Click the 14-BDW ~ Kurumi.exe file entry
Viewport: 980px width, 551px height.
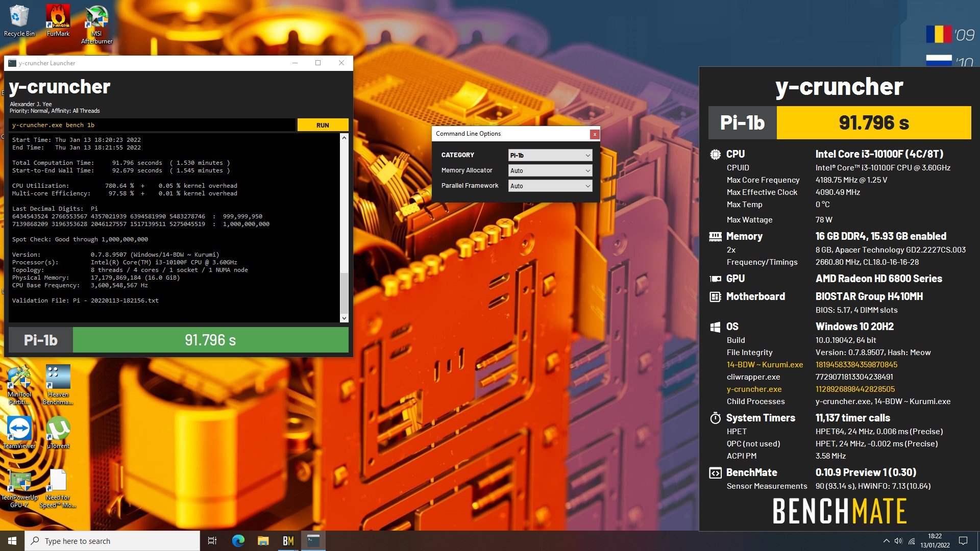tap(765, 365)
